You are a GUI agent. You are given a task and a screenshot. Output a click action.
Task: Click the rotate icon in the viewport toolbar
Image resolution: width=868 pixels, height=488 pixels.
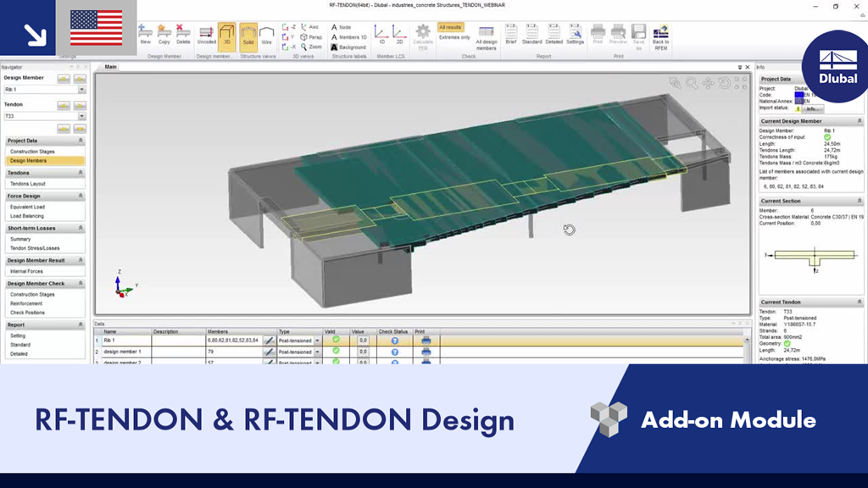[724, 83]
